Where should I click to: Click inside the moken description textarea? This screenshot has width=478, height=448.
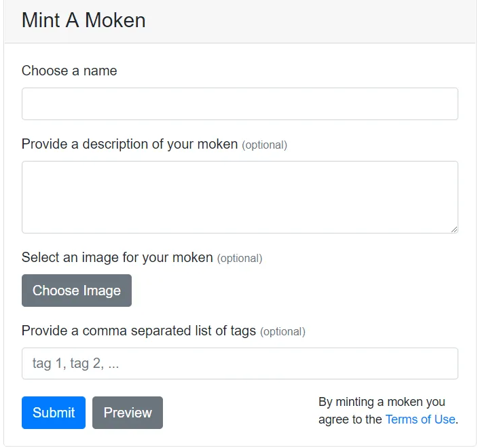[x=240, y=197]
